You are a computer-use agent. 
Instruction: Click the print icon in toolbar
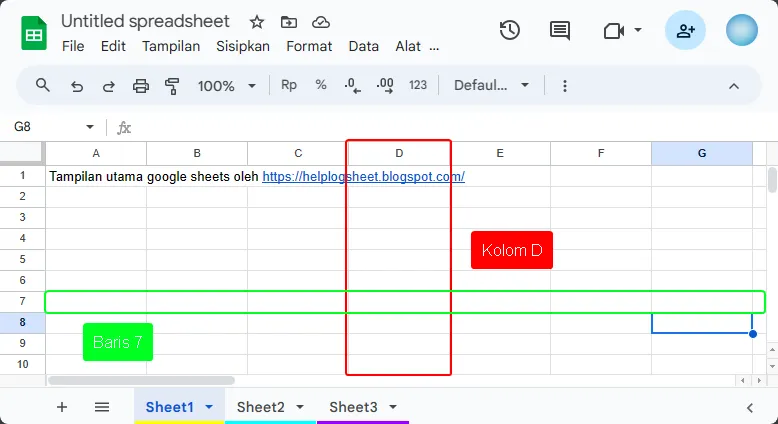[141, 86]
